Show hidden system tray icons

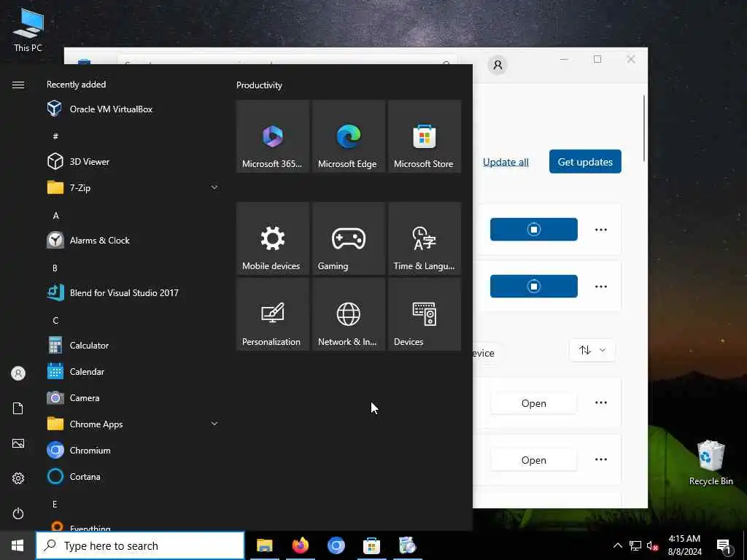coord(617,545)
